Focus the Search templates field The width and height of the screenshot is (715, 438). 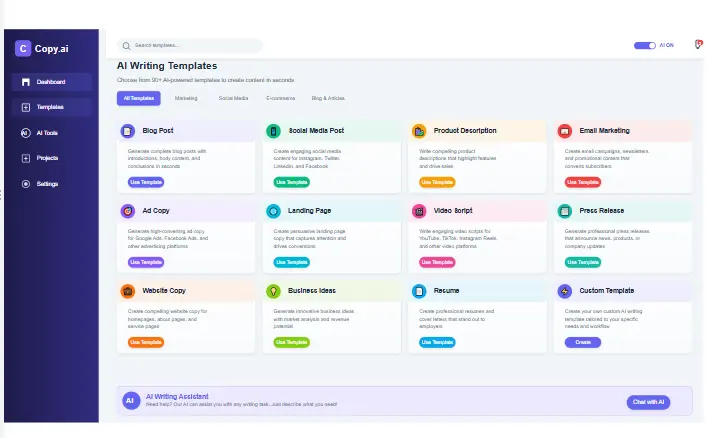190,46
